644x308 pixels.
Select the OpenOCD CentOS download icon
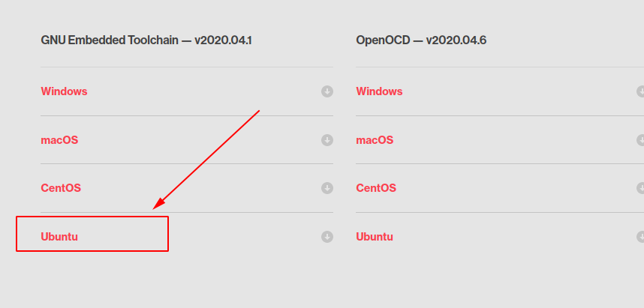coord(640,188)
